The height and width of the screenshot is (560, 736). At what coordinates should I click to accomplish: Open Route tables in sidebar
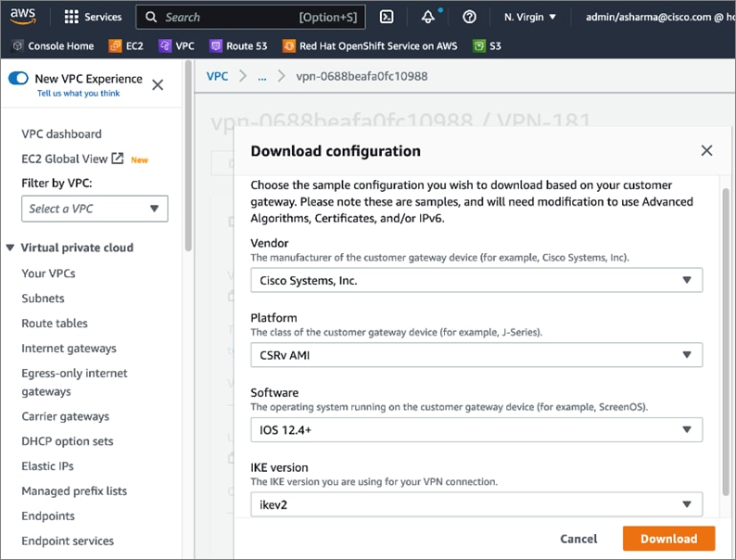point(55,323)
